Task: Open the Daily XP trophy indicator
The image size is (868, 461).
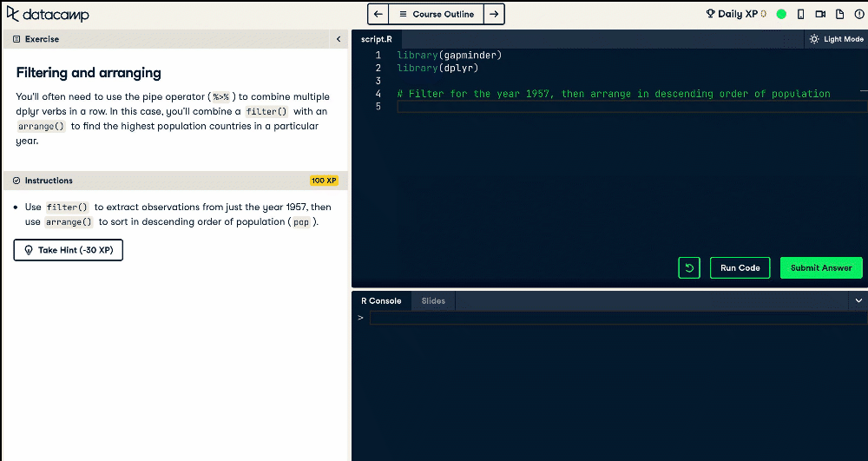Action: coord(736,14)
